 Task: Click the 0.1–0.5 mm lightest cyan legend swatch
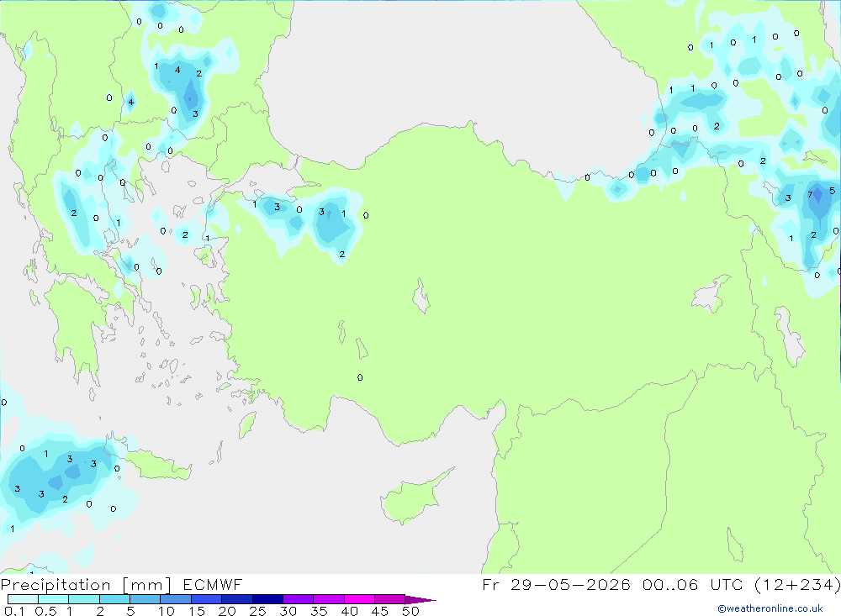[x=23, y=599]
